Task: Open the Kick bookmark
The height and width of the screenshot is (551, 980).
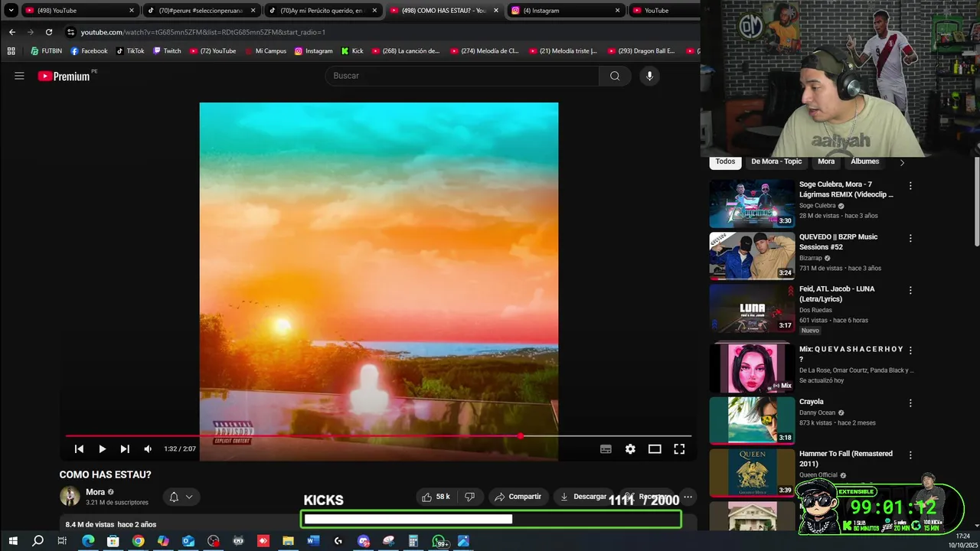Action: [352, 51]
